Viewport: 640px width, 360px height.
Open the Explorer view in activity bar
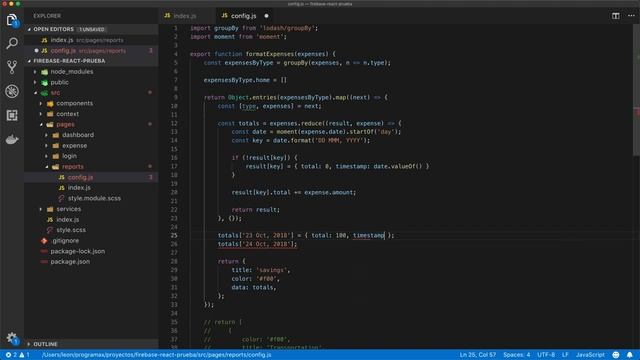(x=12, y=20)
